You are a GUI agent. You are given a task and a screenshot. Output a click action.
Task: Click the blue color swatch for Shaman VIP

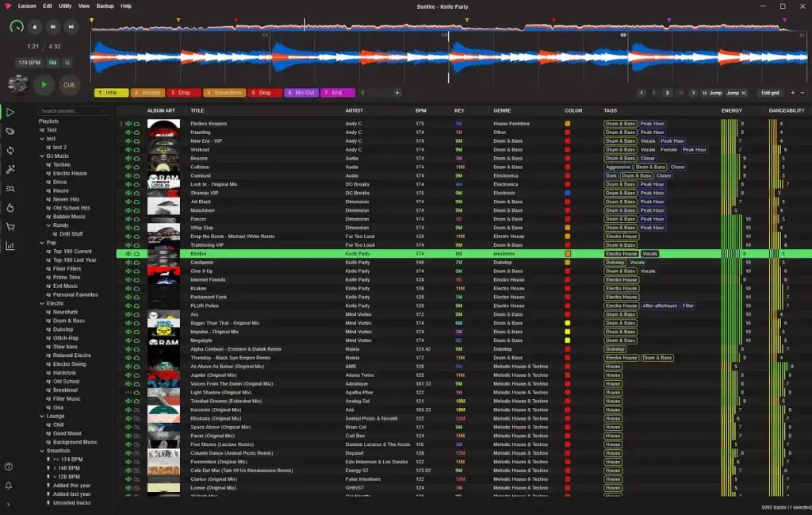point(568,193)
